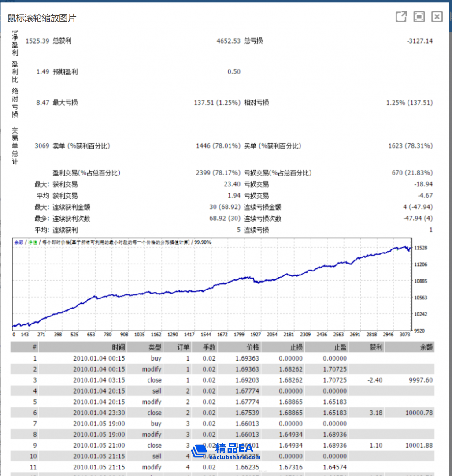Click the 10000.78 balance cell
The width and height of the screenshot is (452, 476).
418,413
